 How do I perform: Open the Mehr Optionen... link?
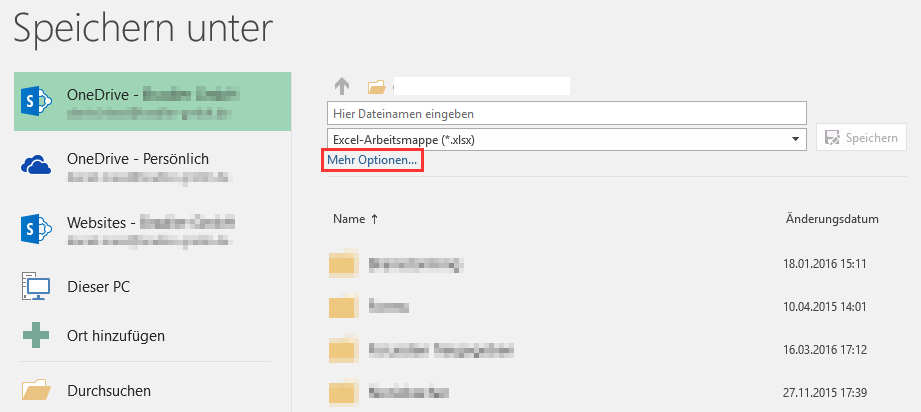(372, 160)
